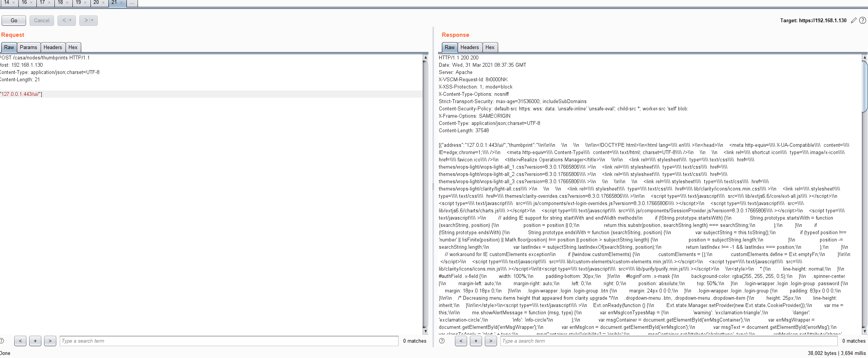Click the response pane scrollbar thumb
The image size is (868, 358).
tap(865, 86)
